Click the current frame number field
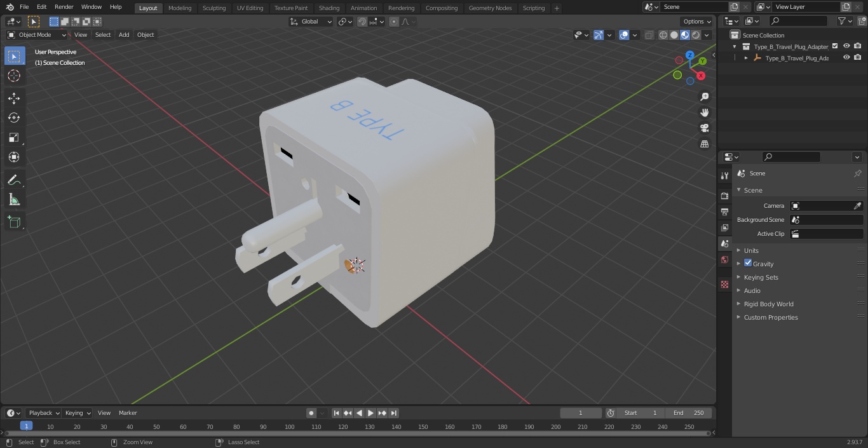Viewport: 868px width, 448px height. tap(580, 413)
